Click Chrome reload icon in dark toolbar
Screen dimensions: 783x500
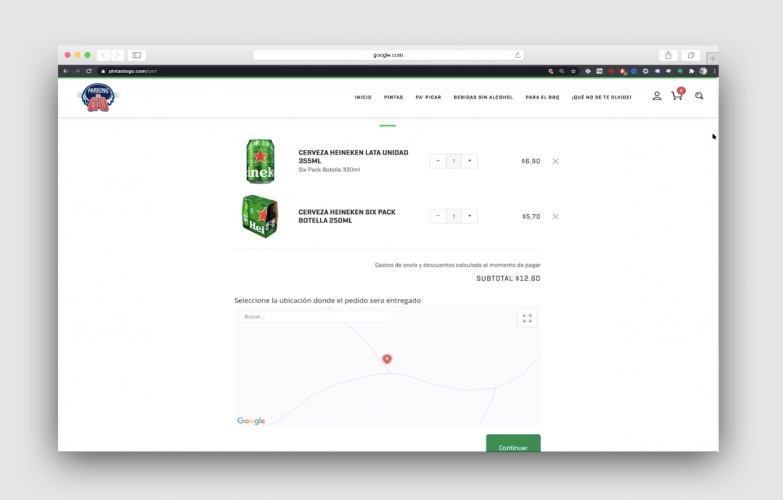point(89,71)
